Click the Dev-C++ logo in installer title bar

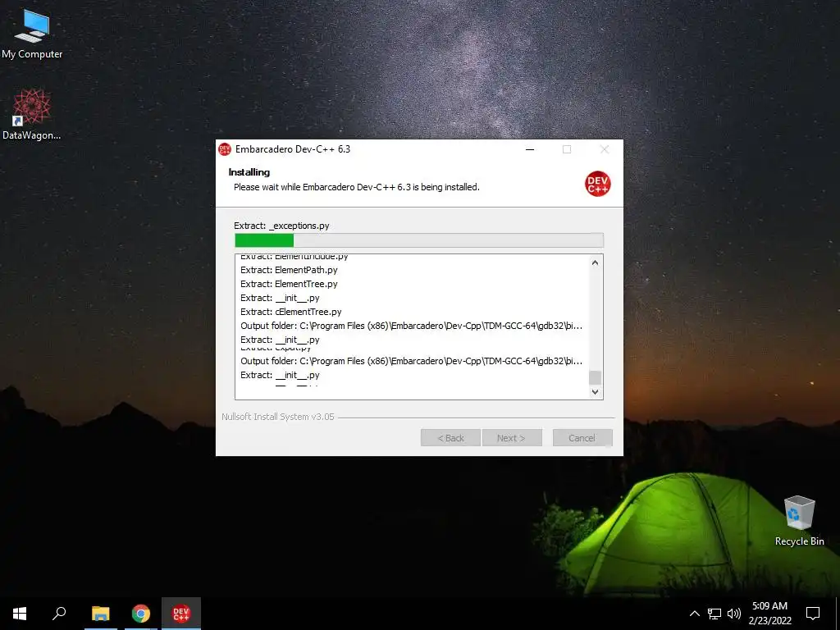point(225,149)
